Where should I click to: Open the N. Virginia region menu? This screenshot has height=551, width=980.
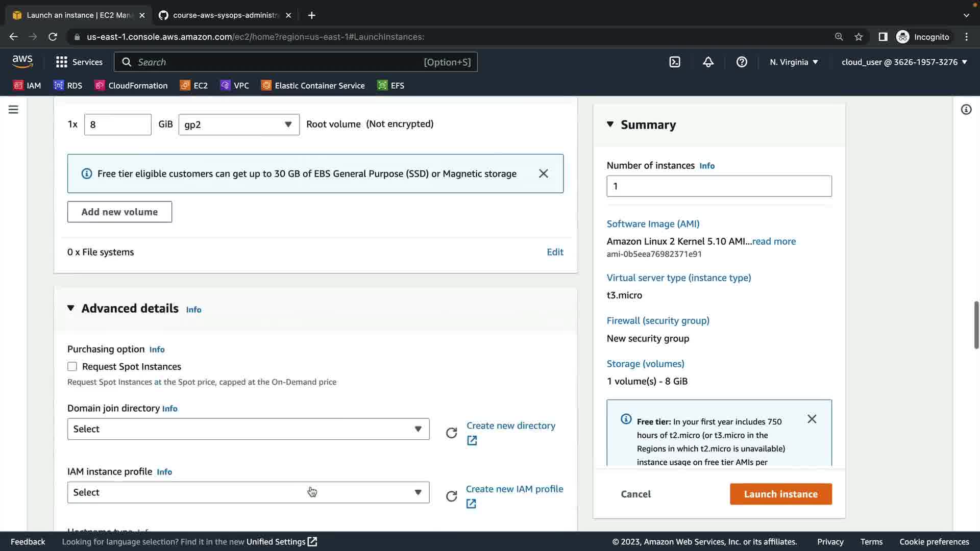click(x=794, y=62)
